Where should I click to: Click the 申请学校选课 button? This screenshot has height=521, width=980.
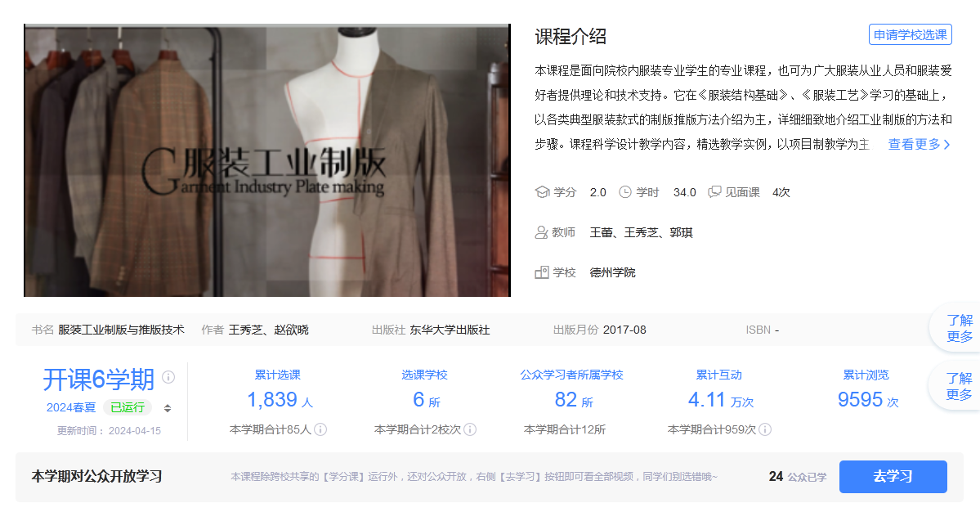pyautogui.click(x=910, y=35)
